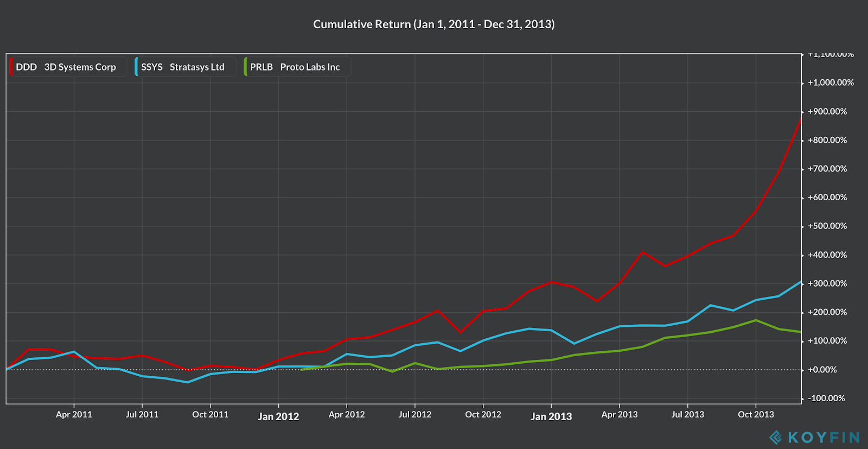Screen dimensions: 868x449
Task: Click the Oct 2013 x-axis label
Action: click(756, 414)
